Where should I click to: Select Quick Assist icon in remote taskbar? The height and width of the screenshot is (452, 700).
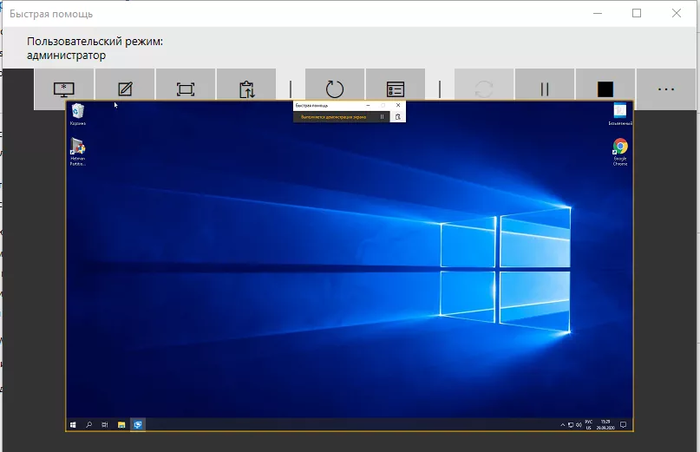tap(137, 424)
